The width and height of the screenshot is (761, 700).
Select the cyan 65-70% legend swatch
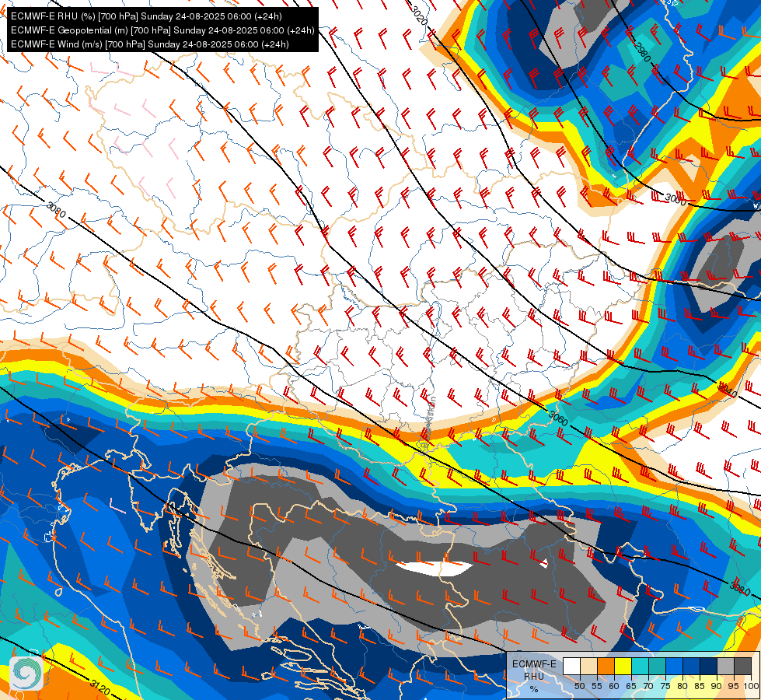(641, 666)
